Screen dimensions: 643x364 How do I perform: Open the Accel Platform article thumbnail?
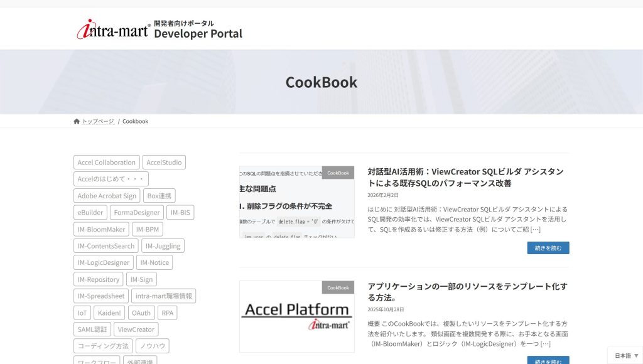(296, 316)
